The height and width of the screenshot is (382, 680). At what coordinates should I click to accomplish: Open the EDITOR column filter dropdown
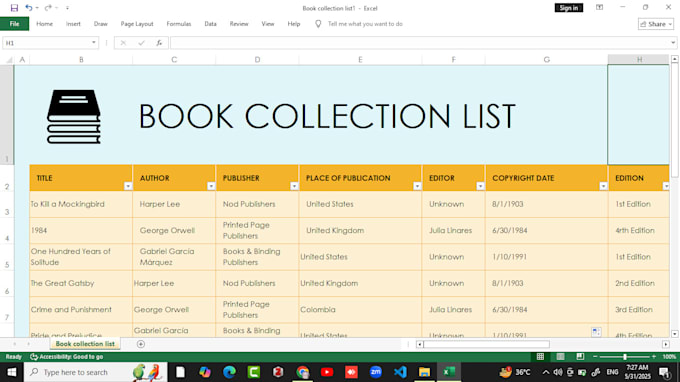[481, 186]
